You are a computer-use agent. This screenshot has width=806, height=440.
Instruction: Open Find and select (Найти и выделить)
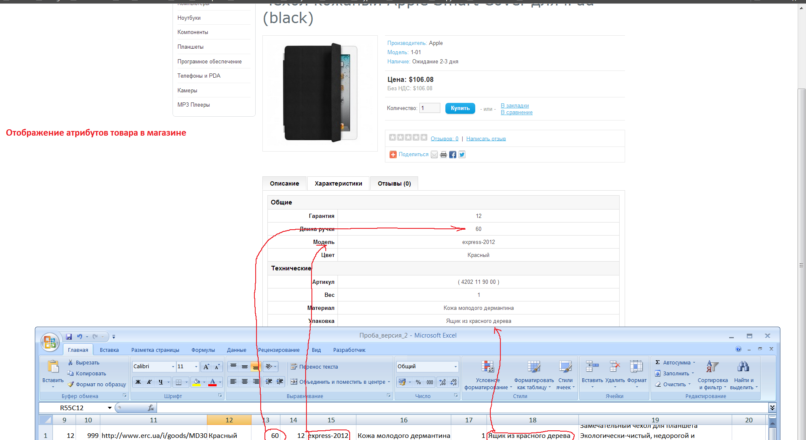coord(743,375)
